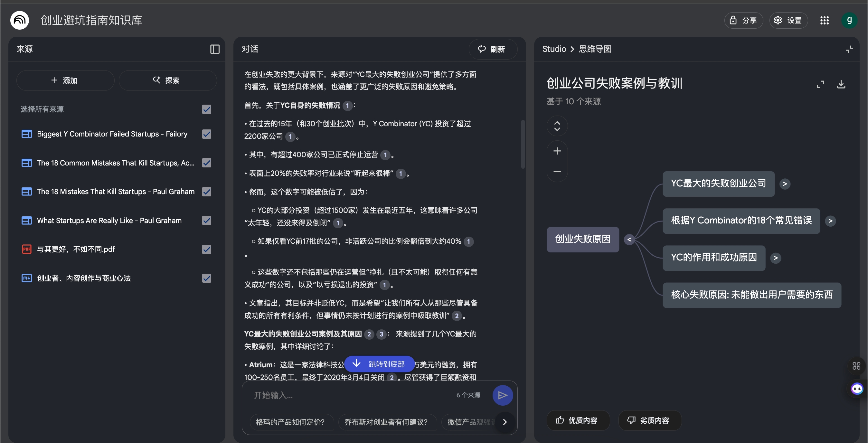The image size is (868, 443).
Task: Uncheck the 与其更好，不如不同.pdf source
Action: coord(207,249)
